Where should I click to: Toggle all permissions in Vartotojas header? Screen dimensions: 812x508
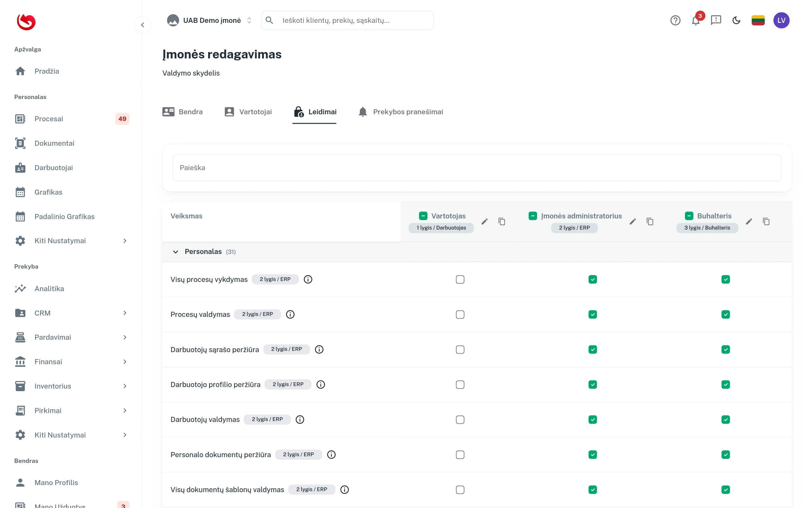[423, 216]
